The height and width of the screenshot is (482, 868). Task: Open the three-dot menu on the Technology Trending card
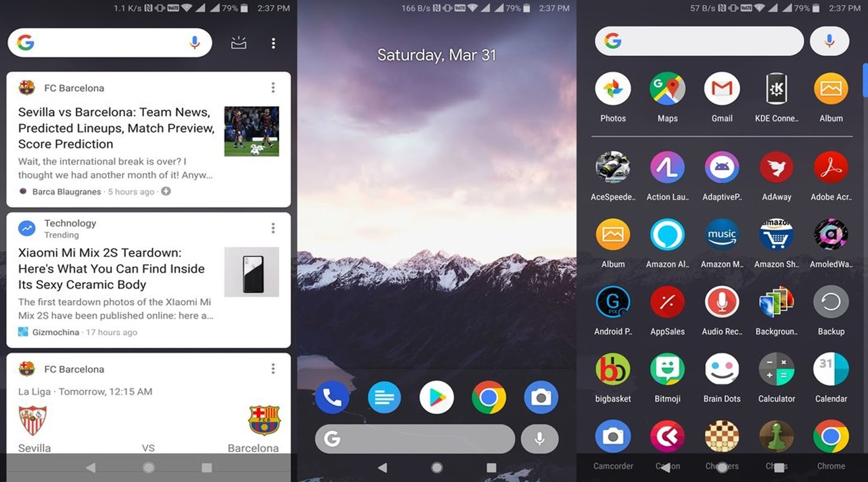coord(273,228)
